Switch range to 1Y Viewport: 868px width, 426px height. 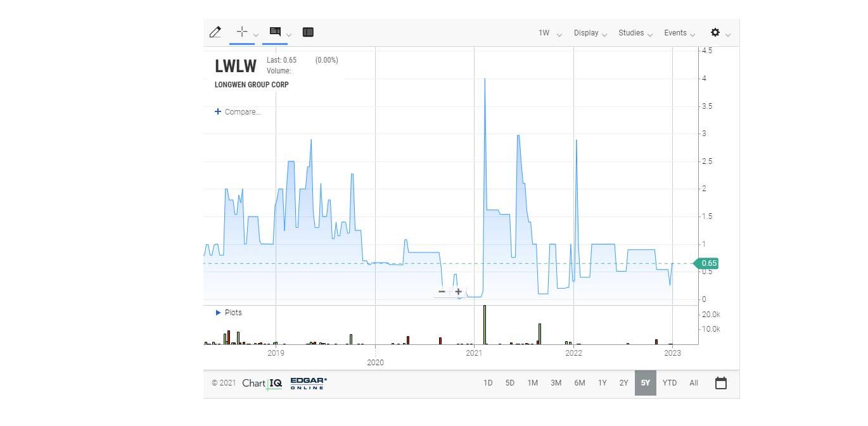(602, 383)
